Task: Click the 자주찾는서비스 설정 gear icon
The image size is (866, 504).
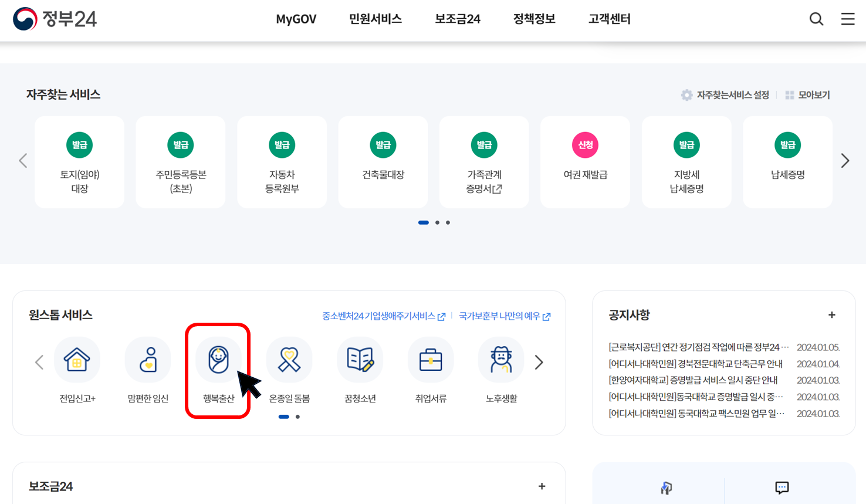Action: tap(686, 95)
